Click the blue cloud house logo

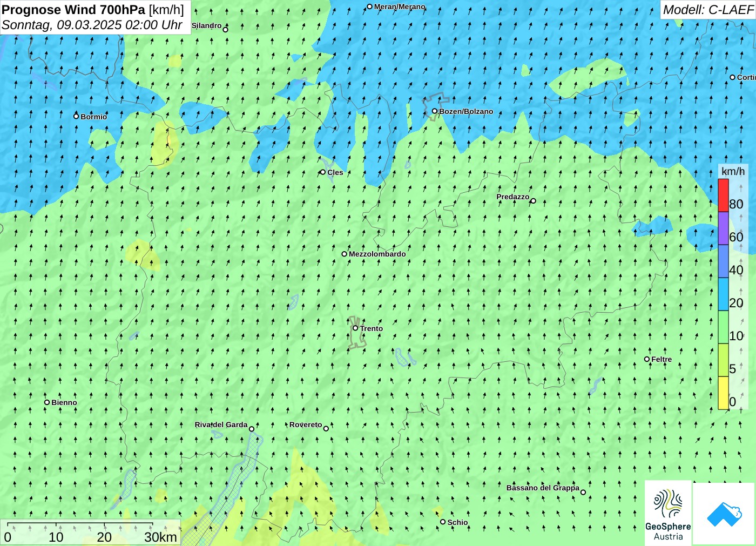point(724,514)
